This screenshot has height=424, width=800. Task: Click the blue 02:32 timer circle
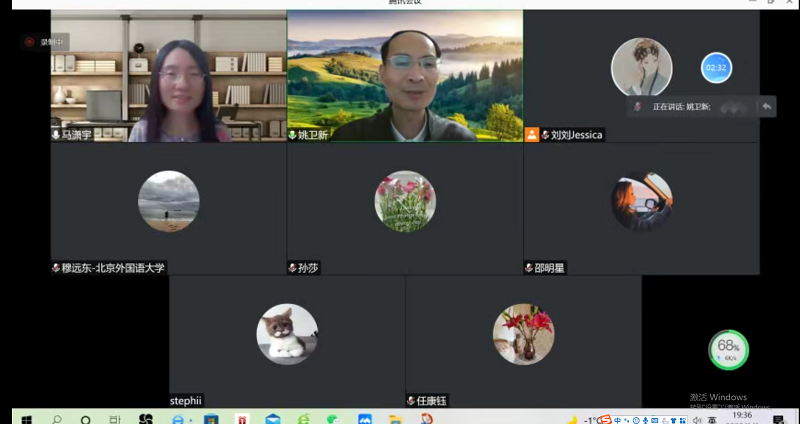716,67
